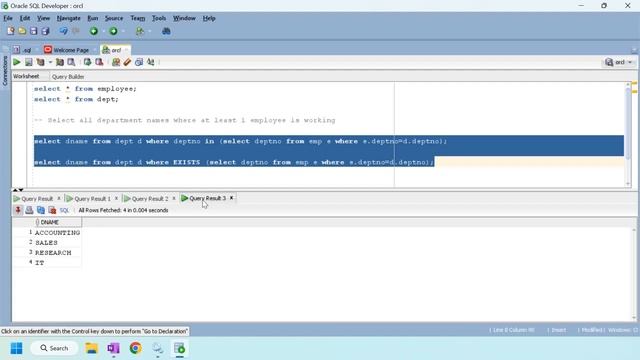
Task: Open the Navigate menu
Action: coord(69,18)
